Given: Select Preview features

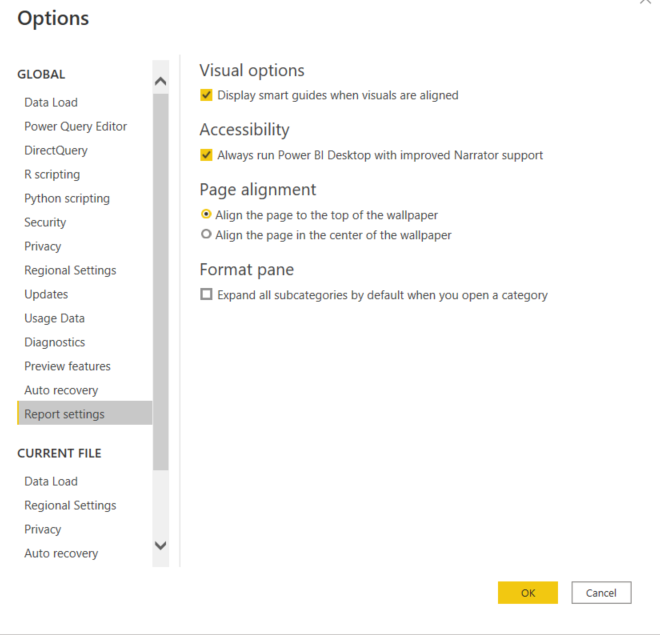Looking at the screenshot, I should point(67,366).
